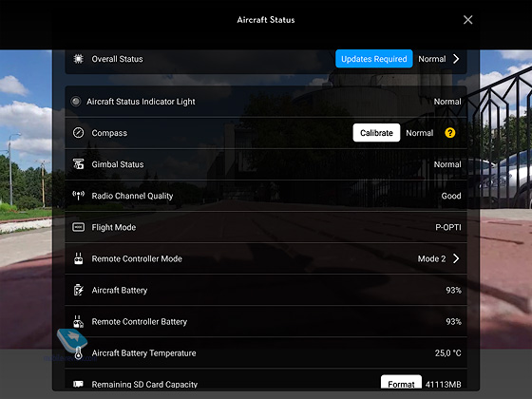The width and height of the screenshot is (532, 399).
Task: Select the Aircraft Battery Temperature row
Action: (x=266, y=352)
